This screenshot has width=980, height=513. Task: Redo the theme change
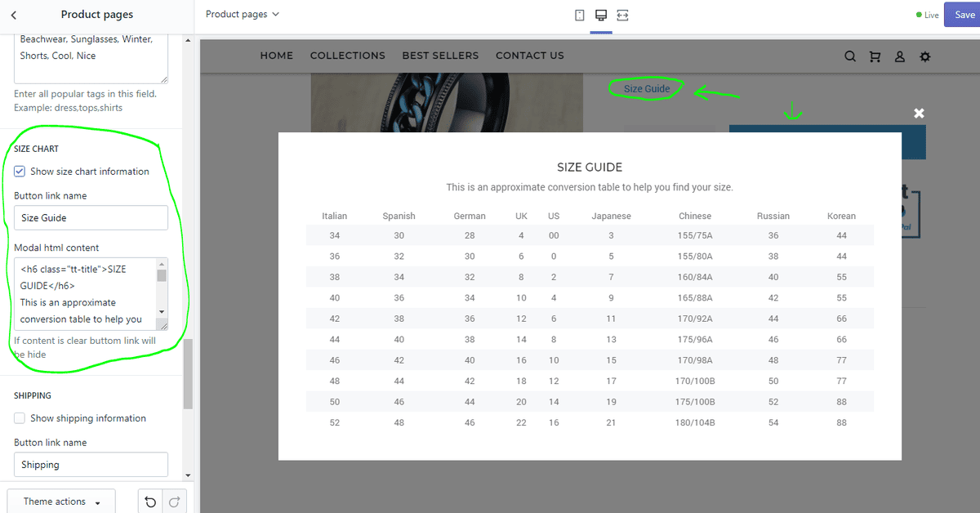click(x=175, y=502)
